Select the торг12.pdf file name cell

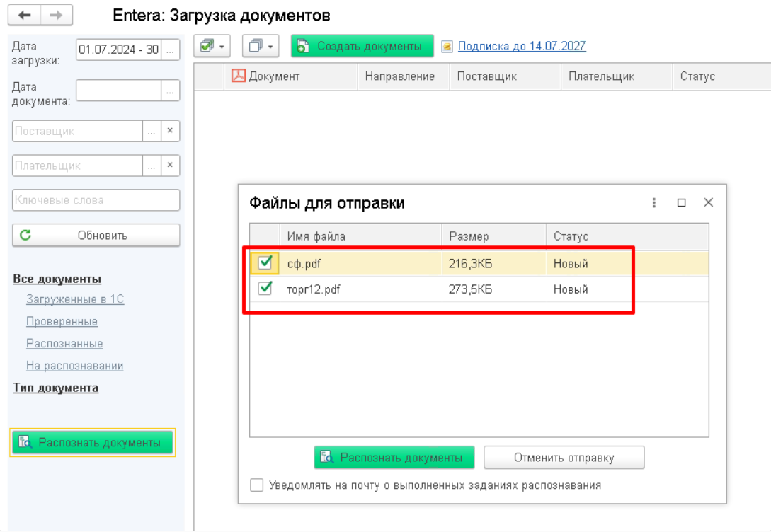(360, 289)
